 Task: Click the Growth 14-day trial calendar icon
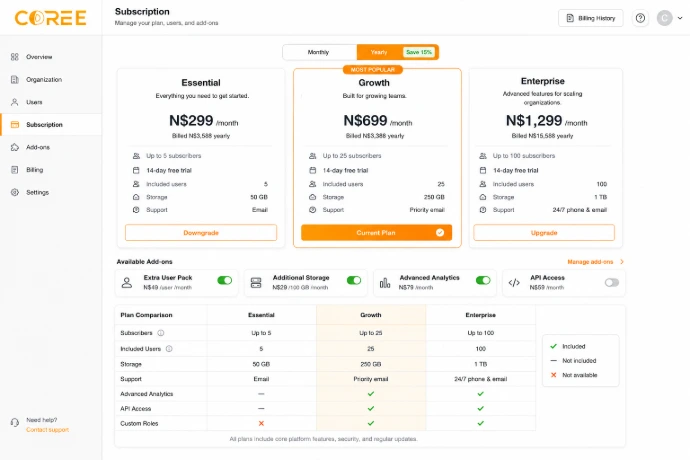pos(312,170)
